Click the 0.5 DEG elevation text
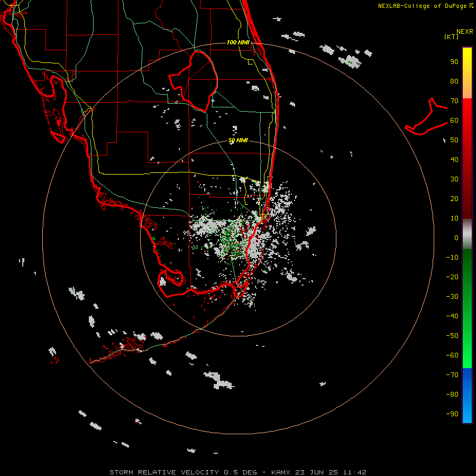The width and height of the screenshot is (476, 476). click(x=240, y=472)
